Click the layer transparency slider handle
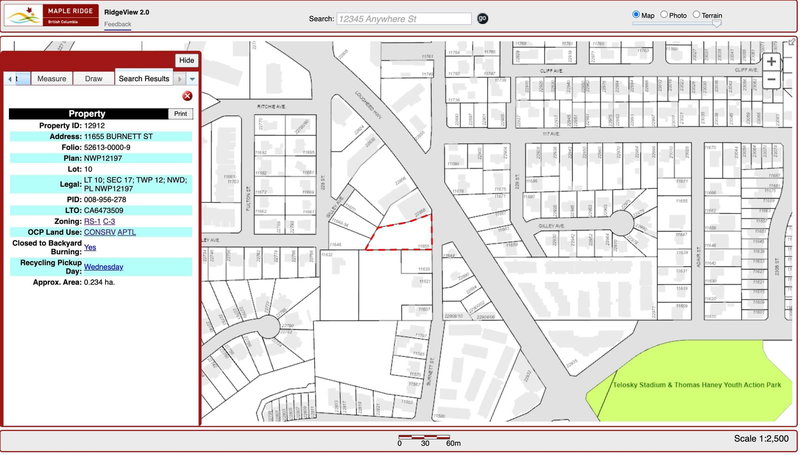Viewport: 800px width, 455px height. point(715,24)
